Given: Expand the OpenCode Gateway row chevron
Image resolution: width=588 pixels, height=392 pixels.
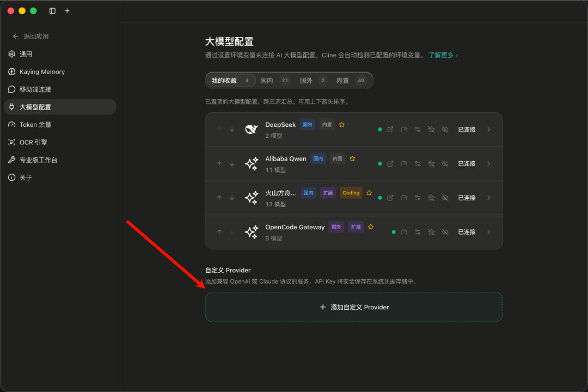Looking at the screenshot, I should click(x=488, y=232).
